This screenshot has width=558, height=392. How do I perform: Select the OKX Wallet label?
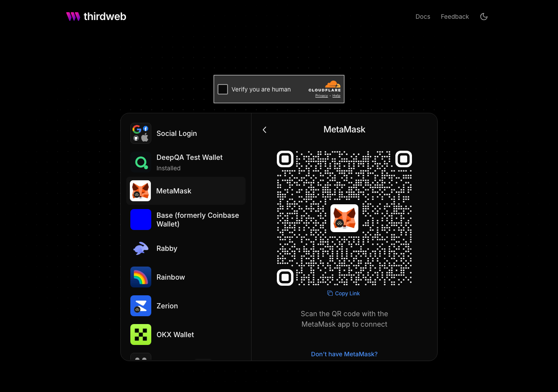coord(175,335)
